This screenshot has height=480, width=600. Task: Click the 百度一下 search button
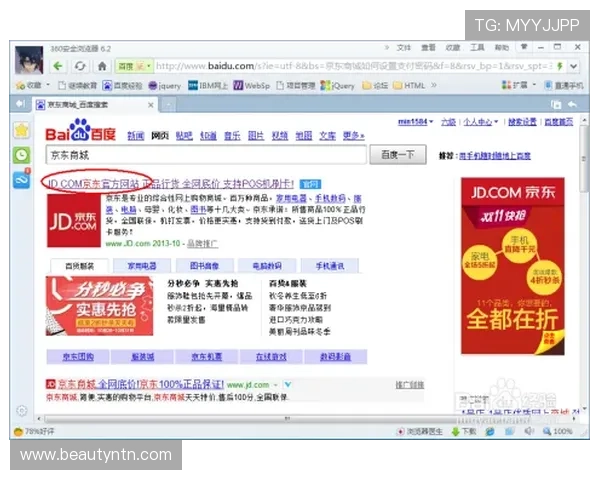click(398, 155)
